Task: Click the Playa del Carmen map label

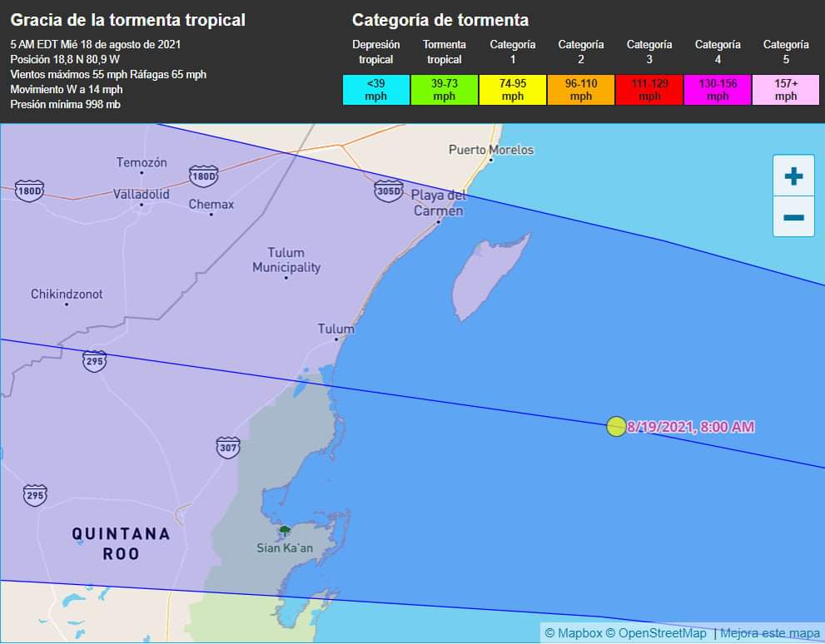Action: pyautogui.click(x=439, y=203)
